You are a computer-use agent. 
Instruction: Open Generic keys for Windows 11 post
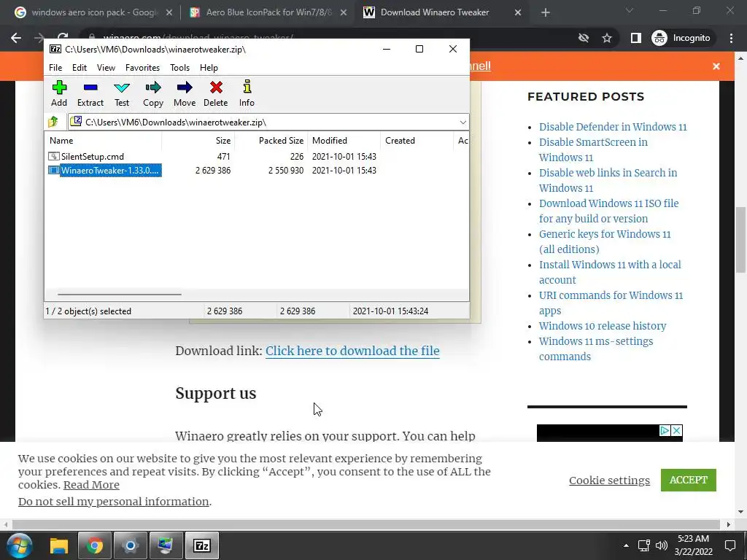coord(605,241)
